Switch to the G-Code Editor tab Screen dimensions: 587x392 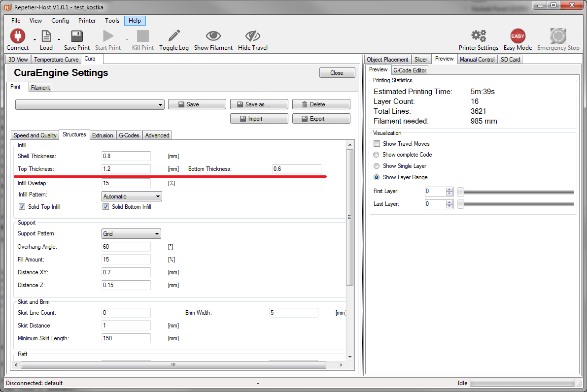[410, 70]
